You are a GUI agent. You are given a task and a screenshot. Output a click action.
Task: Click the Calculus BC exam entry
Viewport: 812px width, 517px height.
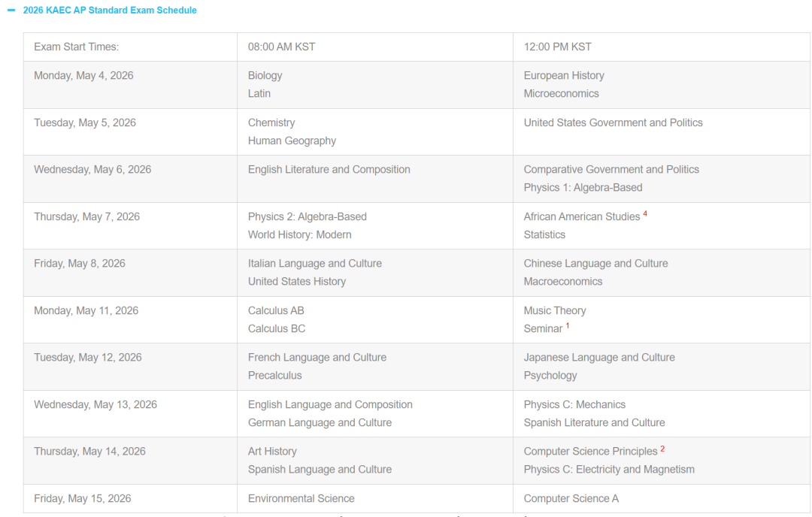point(276,328)
